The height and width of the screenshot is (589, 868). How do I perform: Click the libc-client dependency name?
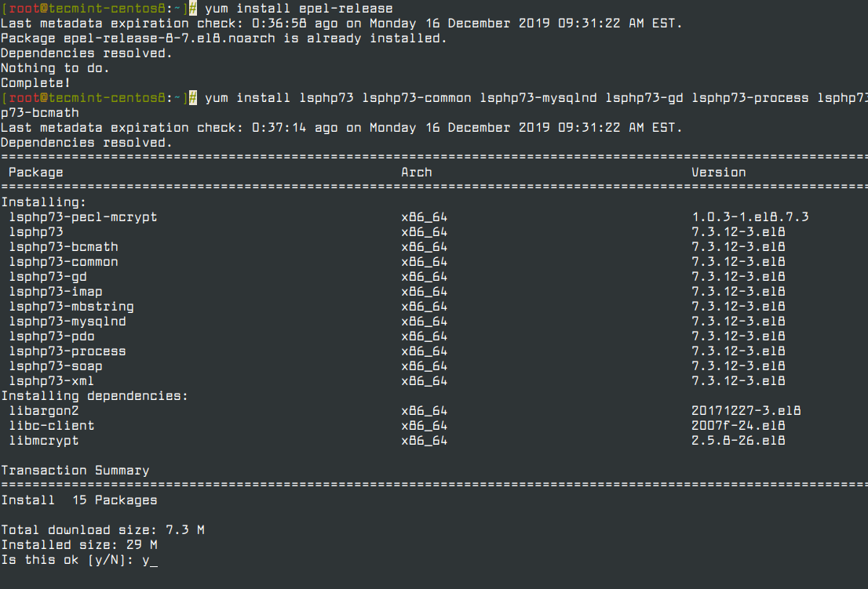tap(52, 426)
